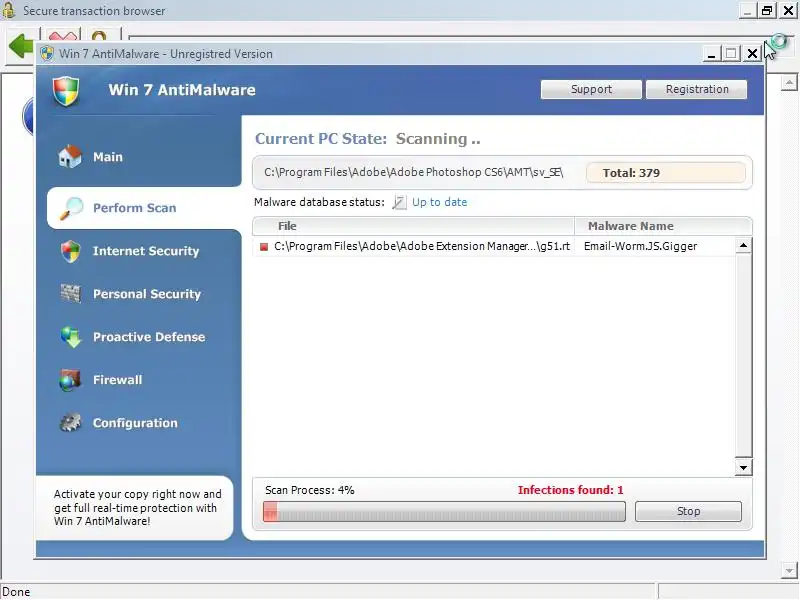Screen dimensions: 800x600
Task: Maximize the Win 7 AntiMalware window
Action: 731,54
